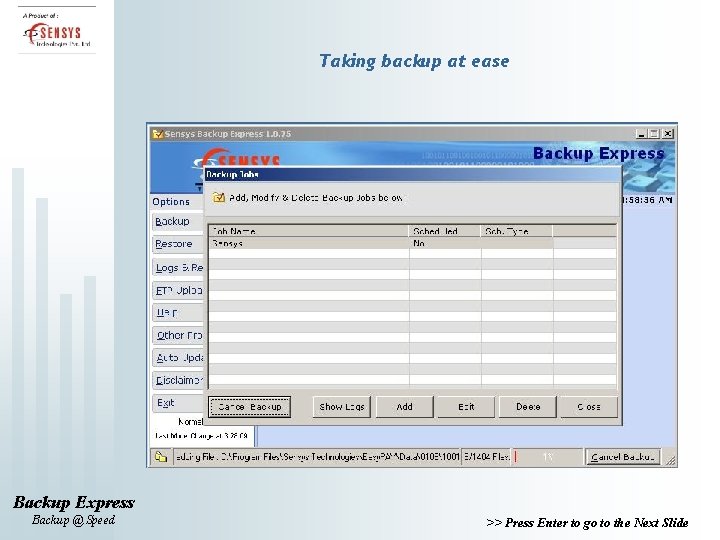Minimize the Sensys Backup Express window
720x540 pixels.
click(x=641, y=134)
